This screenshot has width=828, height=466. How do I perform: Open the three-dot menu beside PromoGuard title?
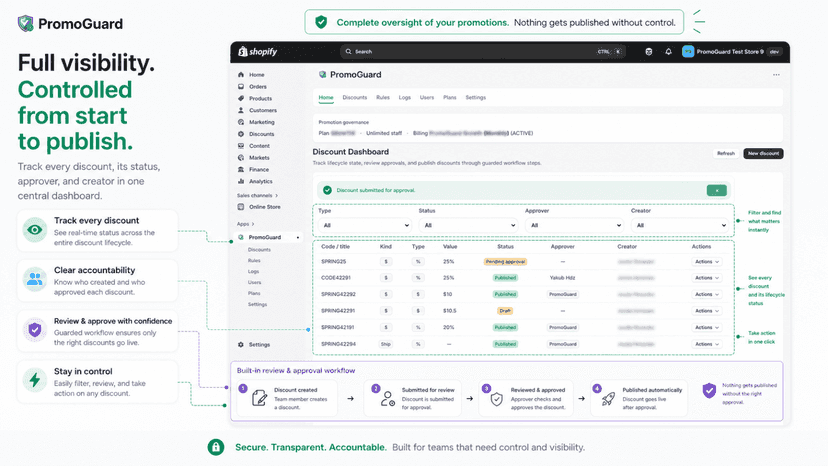tap(776, 74)
